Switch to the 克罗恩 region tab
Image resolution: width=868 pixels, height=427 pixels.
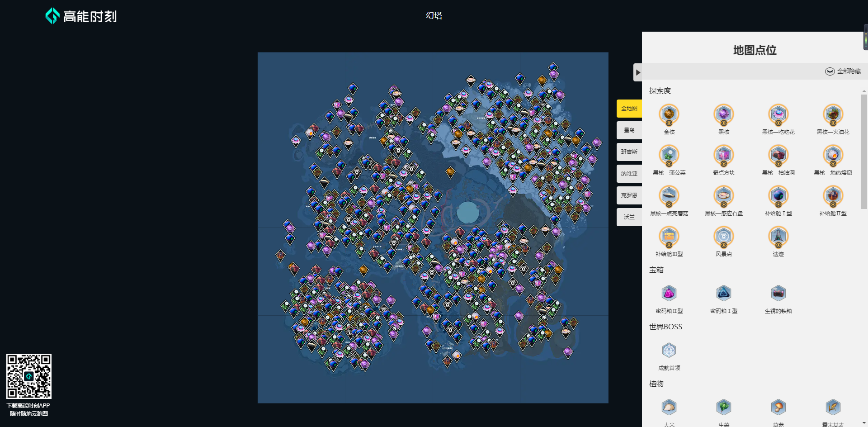point(629,195)
